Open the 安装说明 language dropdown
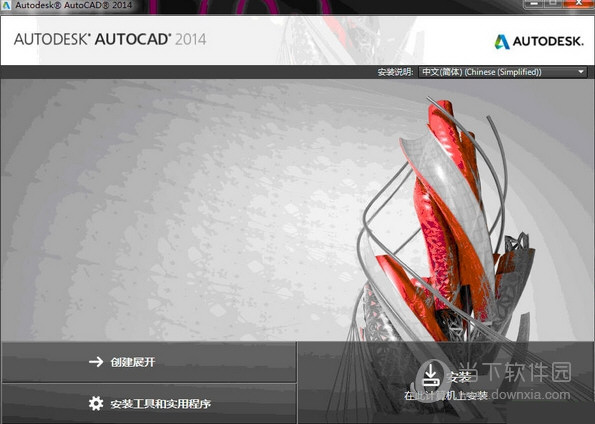This screenshot has width=595, height=424. [x=502, y=72]
